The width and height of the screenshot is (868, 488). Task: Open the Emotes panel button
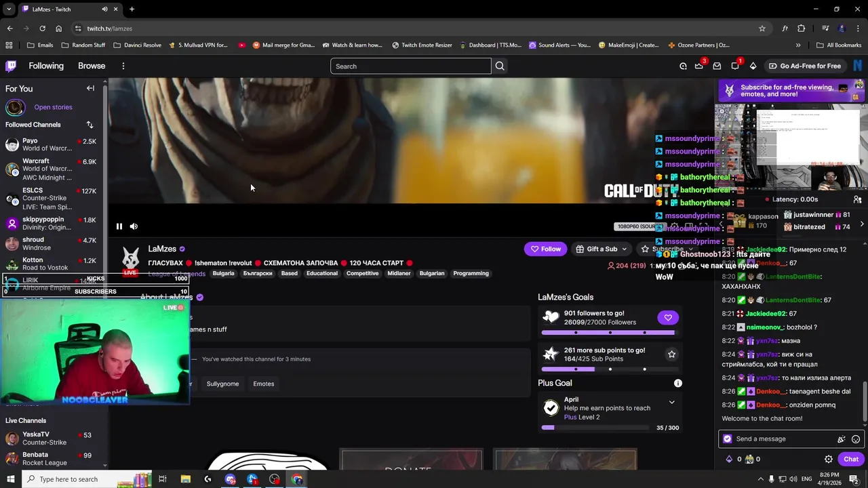click(x=264, y=384)
